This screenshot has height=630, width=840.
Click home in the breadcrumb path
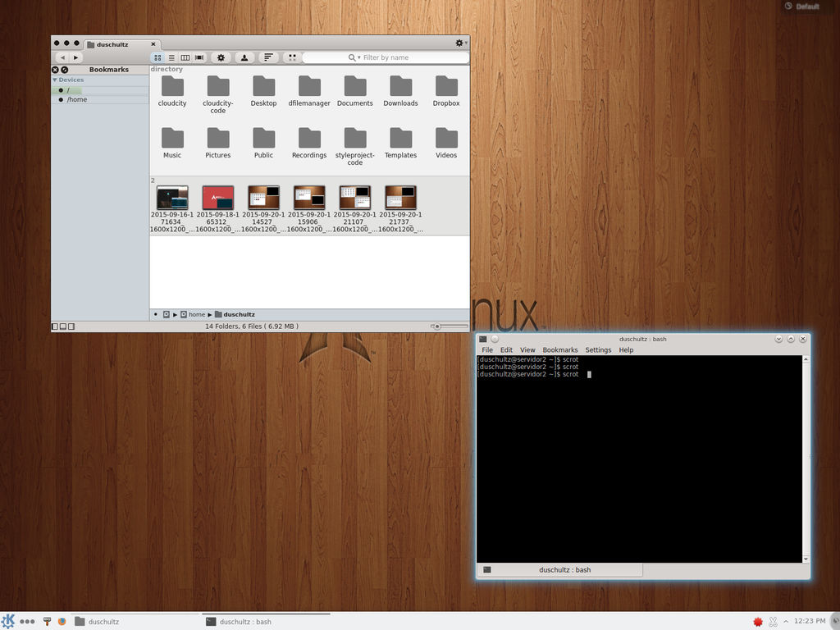click(193, 314)
